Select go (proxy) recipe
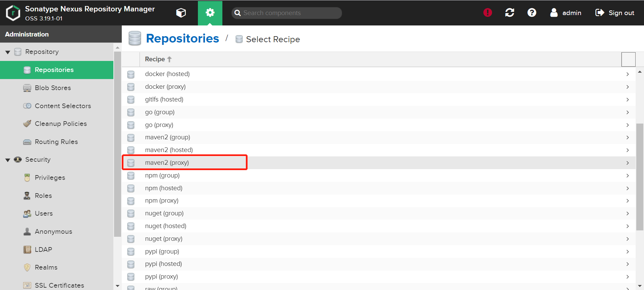Image resolution: width=644 pixels, height=290 pixels. (378, 125)
